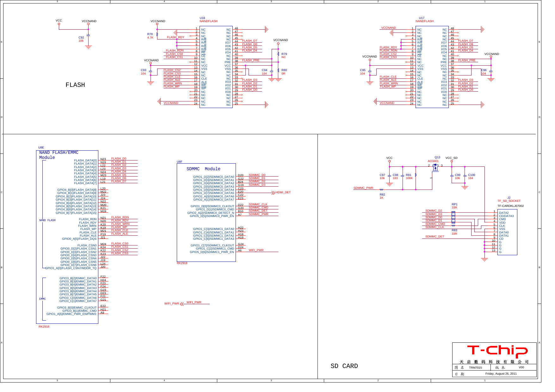The image size is (555, 392).
Task: Click the GPIO1_A[5]/EMMC_PWR_EN/PWM3 pin name
Action: click(71, 314)
